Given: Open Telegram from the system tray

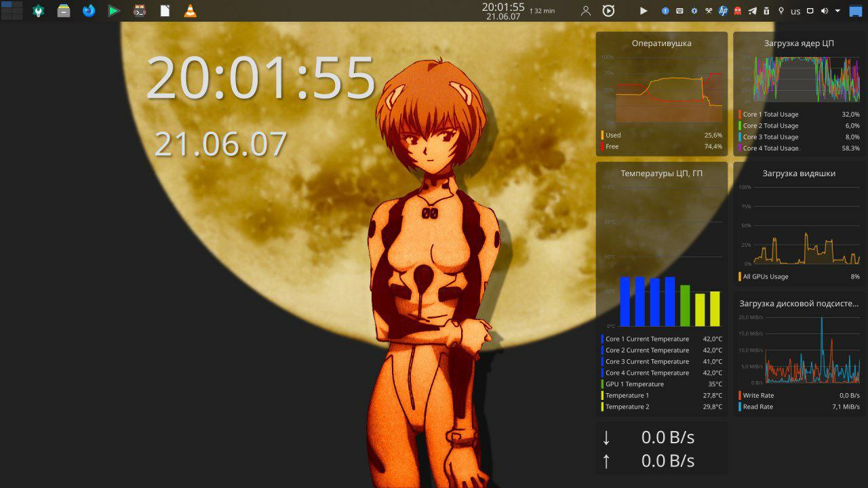Looking at the screenshot, I should click(x=752, y=11).
